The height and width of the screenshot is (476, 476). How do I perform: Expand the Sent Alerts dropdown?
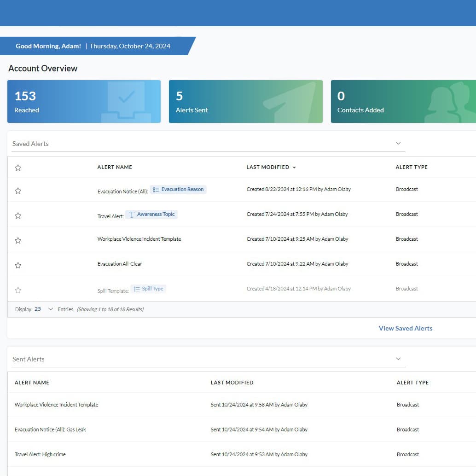(398, 359)
